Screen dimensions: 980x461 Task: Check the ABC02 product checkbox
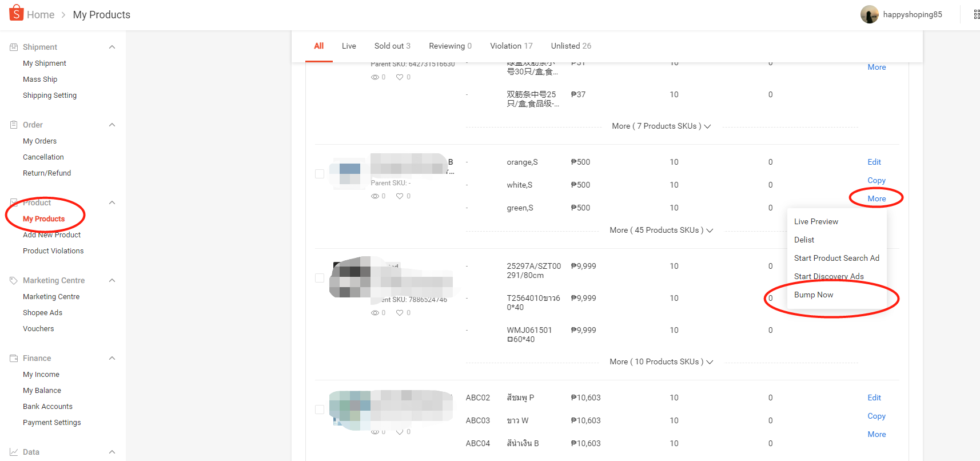click(x=320, y=410)
